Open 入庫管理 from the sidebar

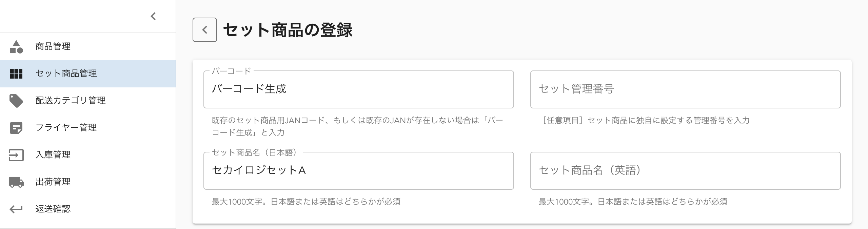53,155
